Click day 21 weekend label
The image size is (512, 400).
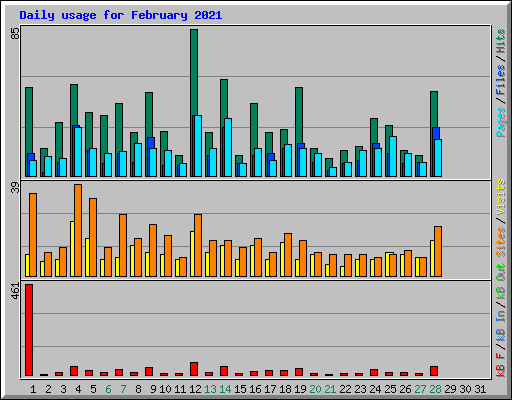tap(330, 389)
